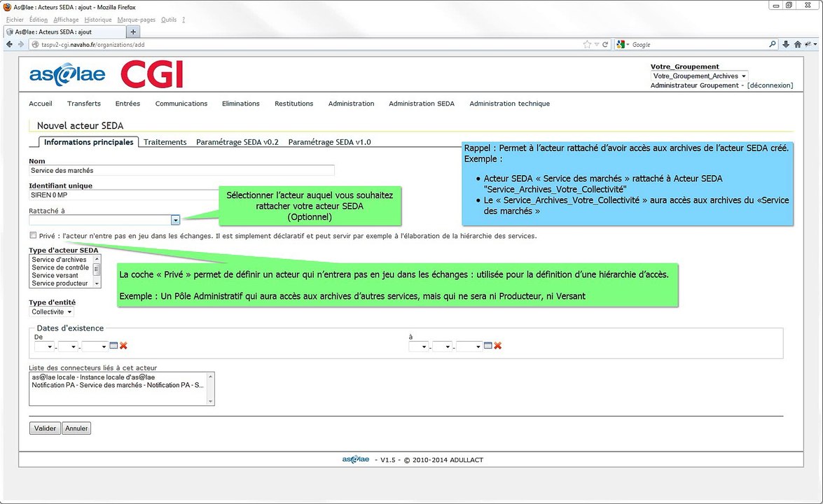Select Service versant in list
The height and width of the screenshot is (504, 823).
coord(55,275)
